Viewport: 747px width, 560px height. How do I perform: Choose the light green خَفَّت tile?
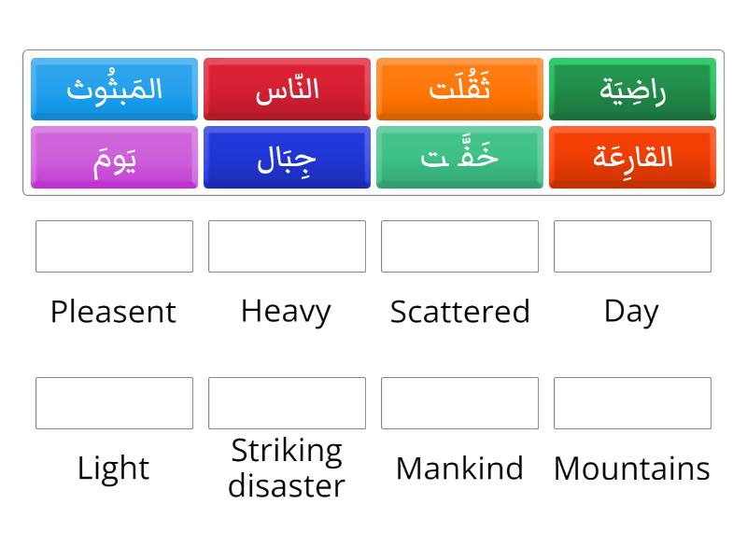tap(459, 157)
